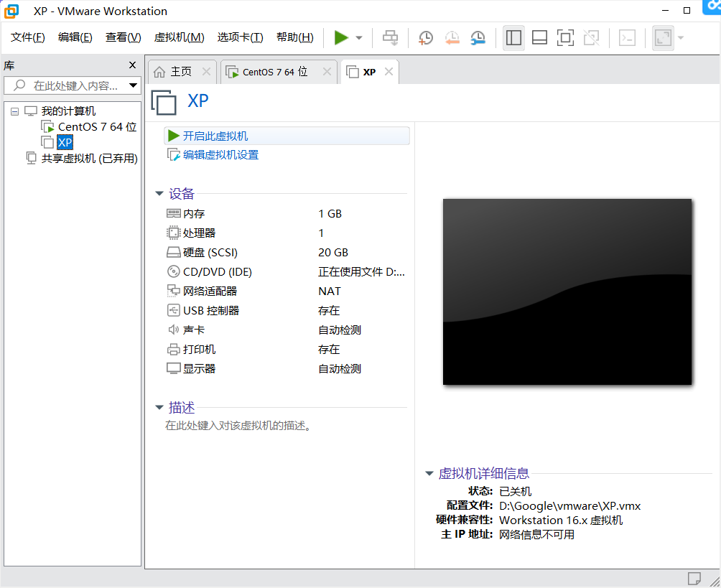Screen dimensions: 721x588
Task: Click the Unity mode toolbar icon
Action: (x=591, y=38)
